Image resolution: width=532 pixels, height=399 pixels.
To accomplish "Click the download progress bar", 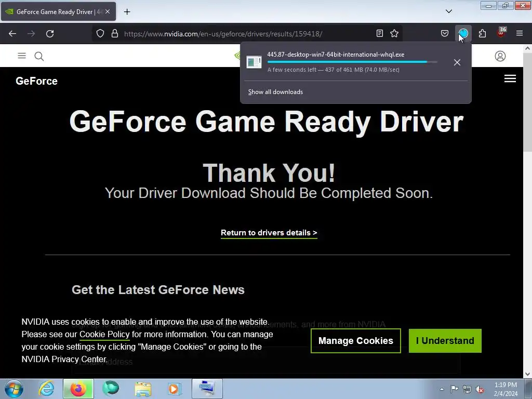I will [352, 62].
